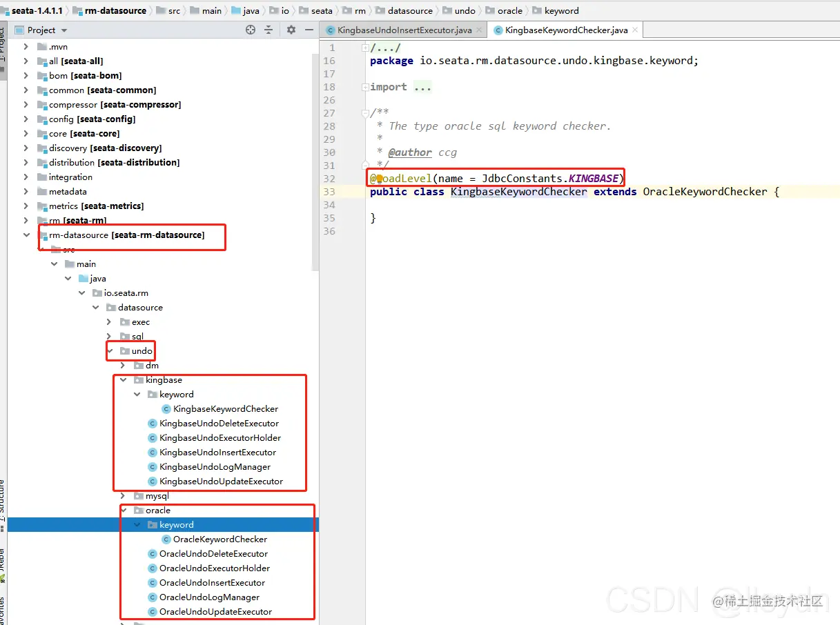The width and height of the screenshot is (840, 625).
Task: Expand the all [seata-all] module
Action: pos(26,61)
